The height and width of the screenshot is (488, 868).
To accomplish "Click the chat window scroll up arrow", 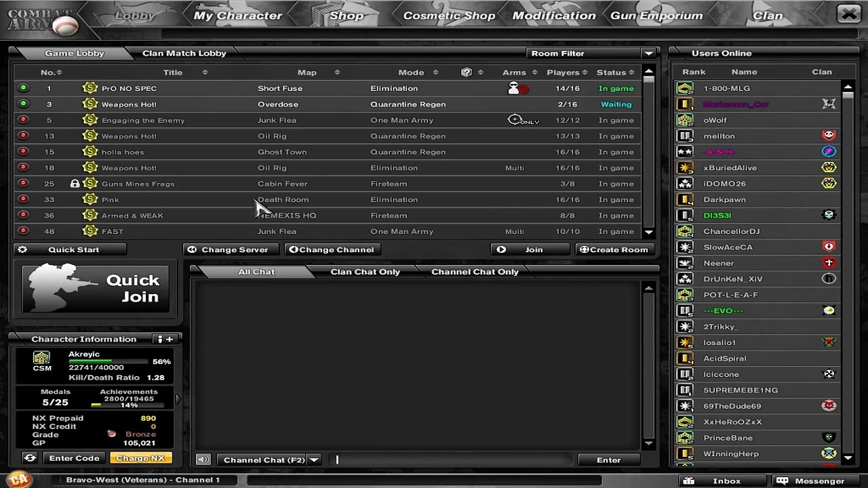I will [x=648, y=288].
